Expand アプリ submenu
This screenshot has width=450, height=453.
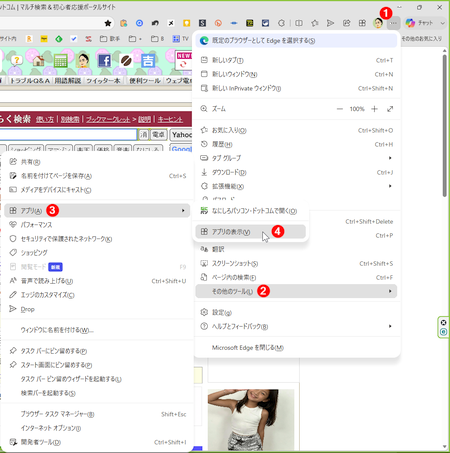point(97,211)
